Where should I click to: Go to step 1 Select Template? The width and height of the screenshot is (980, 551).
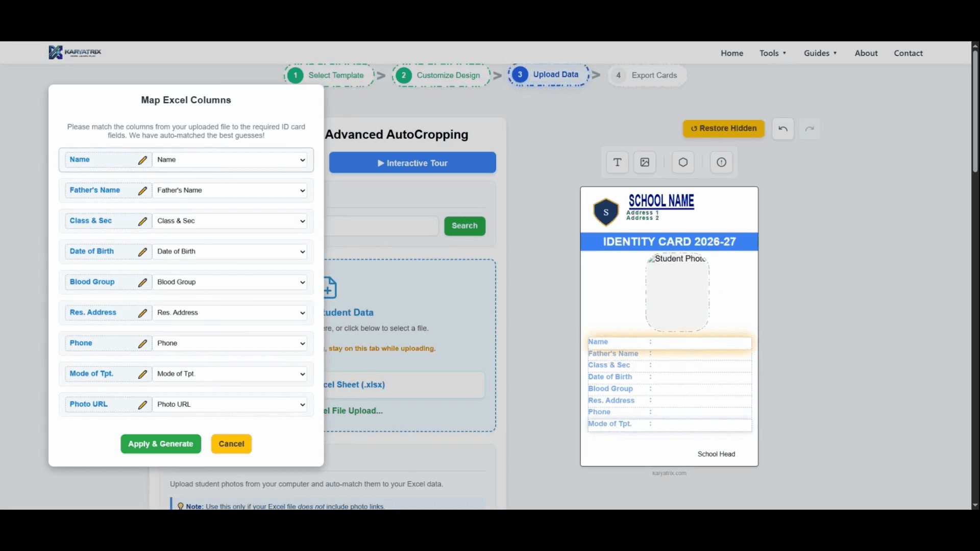(x=329, y=76)
